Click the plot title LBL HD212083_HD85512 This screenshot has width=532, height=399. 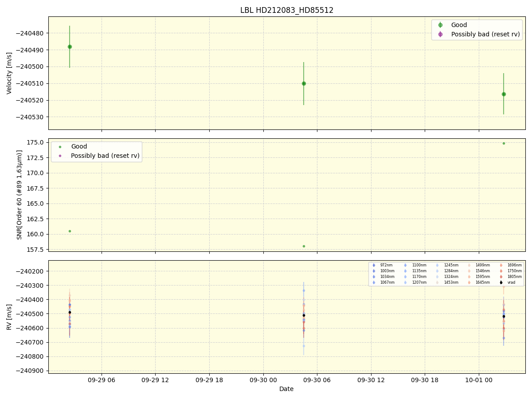click(287, 10)
